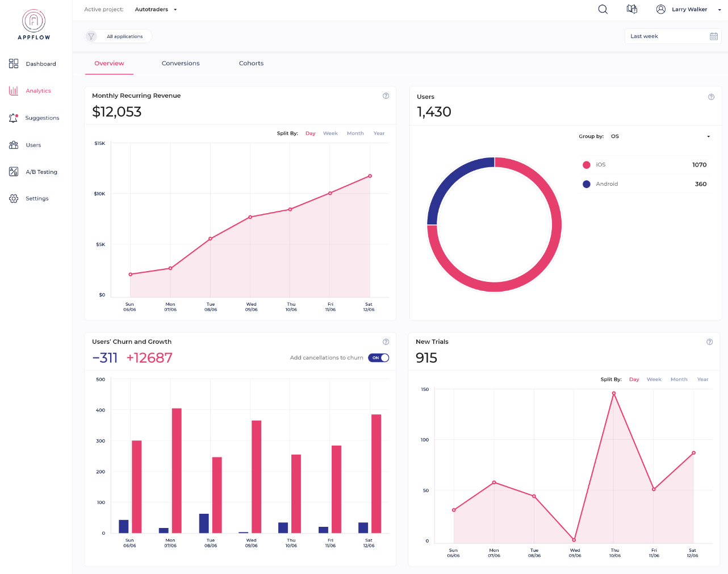Switch to the Conversions tab
Screen dimensions: 728x574
point(181,63)
